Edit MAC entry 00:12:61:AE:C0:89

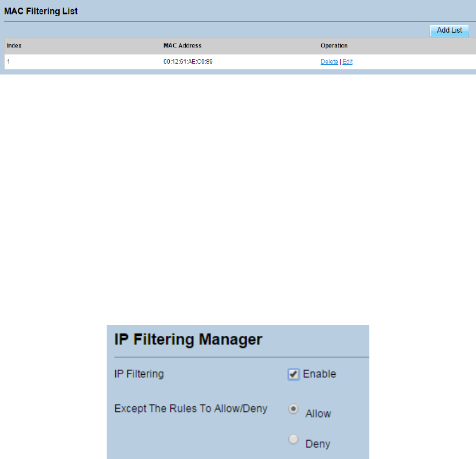coord(348,61)
